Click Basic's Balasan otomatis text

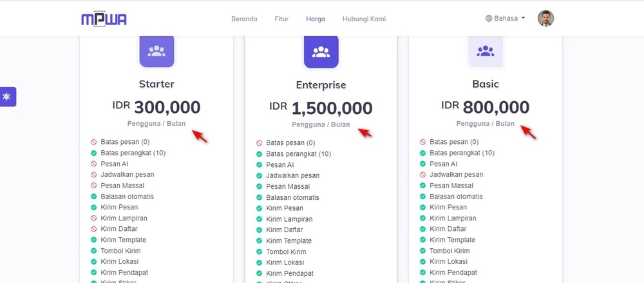point(457,197)
